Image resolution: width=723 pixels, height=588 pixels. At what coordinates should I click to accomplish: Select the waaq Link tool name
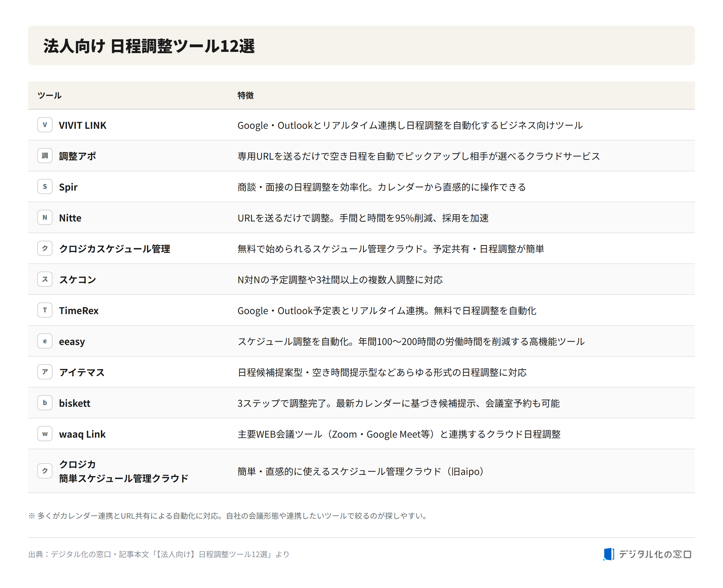click(82, 434)
